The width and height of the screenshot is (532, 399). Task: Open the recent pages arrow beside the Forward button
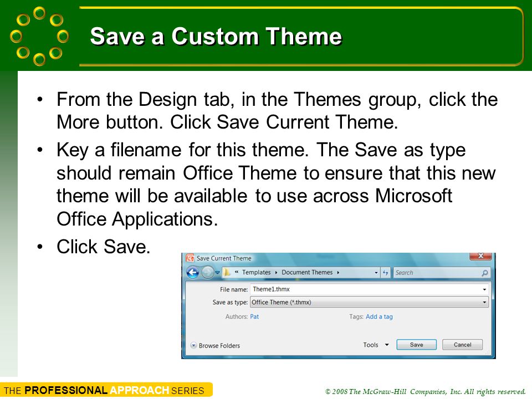[x=217, y=272]
